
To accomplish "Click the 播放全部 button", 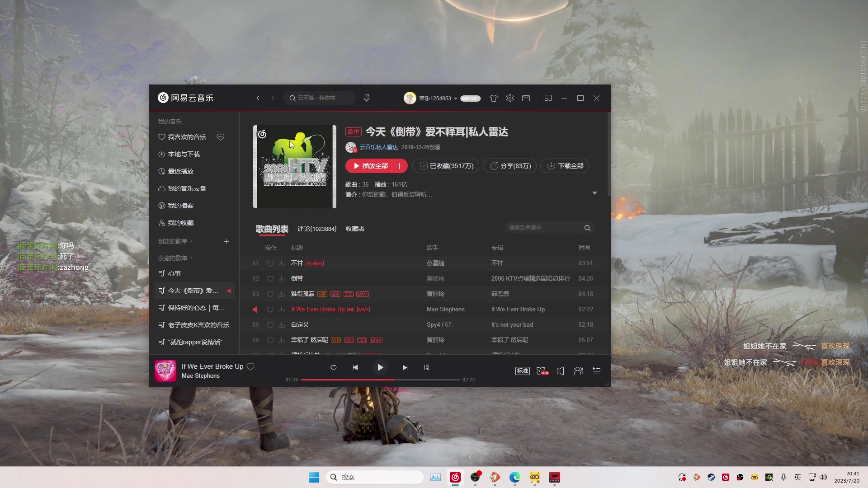I will [369, 166].
